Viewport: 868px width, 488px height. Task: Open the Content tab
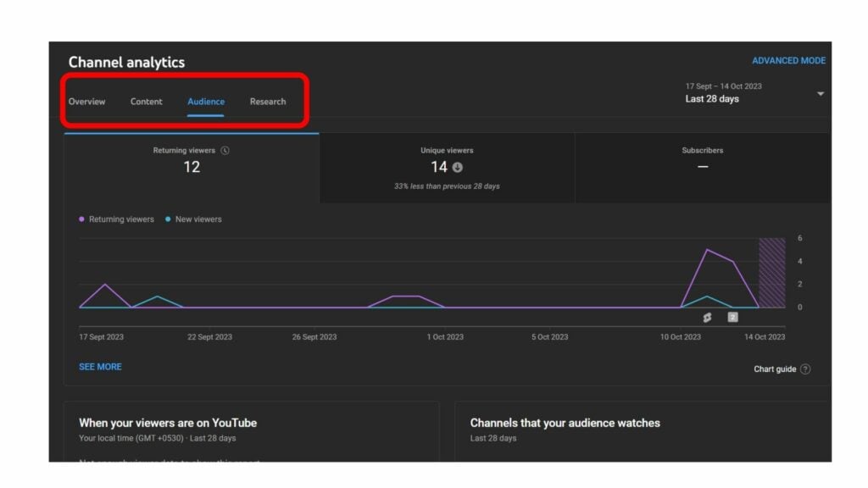[x=146, y=101]
